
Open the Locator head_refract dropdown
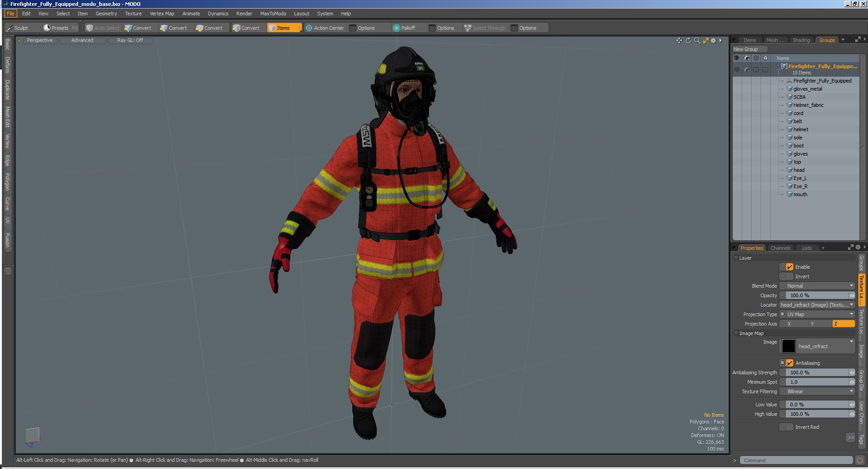(x=817, y=305)
